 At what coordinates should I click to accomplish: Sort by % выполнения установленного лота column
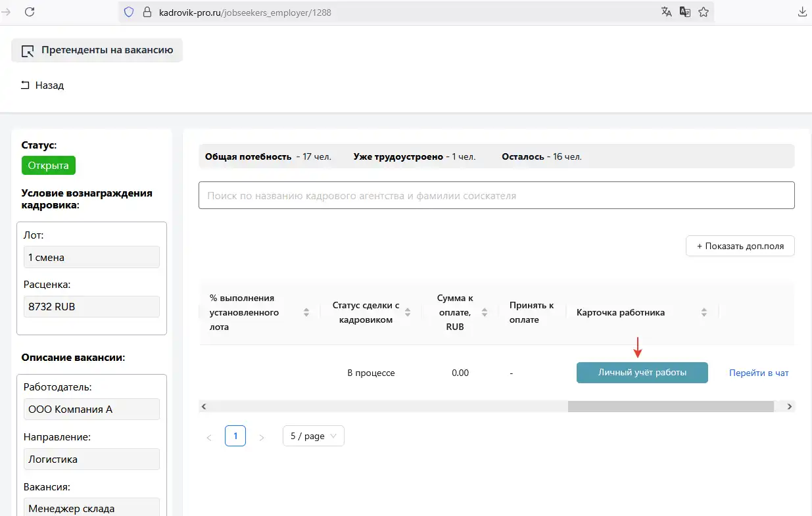306,312
